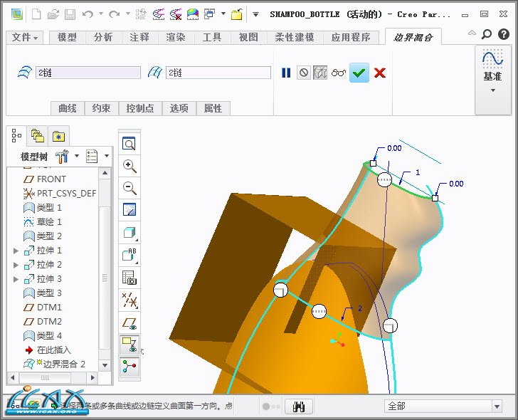Click the binoculars find icon in status bar
The width and height of the screenshot is (518, 420).
pyautogui.click(x=300, y=406)
